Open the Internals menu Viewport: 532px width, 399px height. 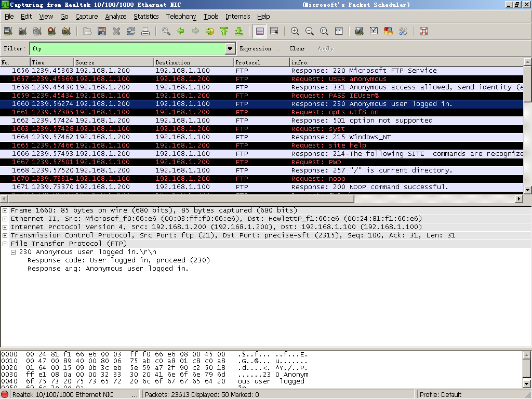coord(237,16)
